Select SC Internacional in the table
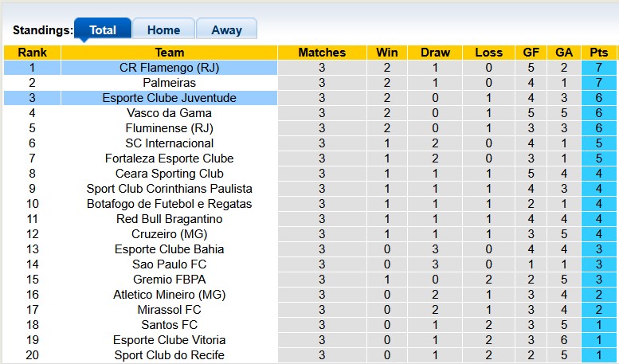Image resolution: width=619 pixels, height=364 pixels. (x=169, y=143)
